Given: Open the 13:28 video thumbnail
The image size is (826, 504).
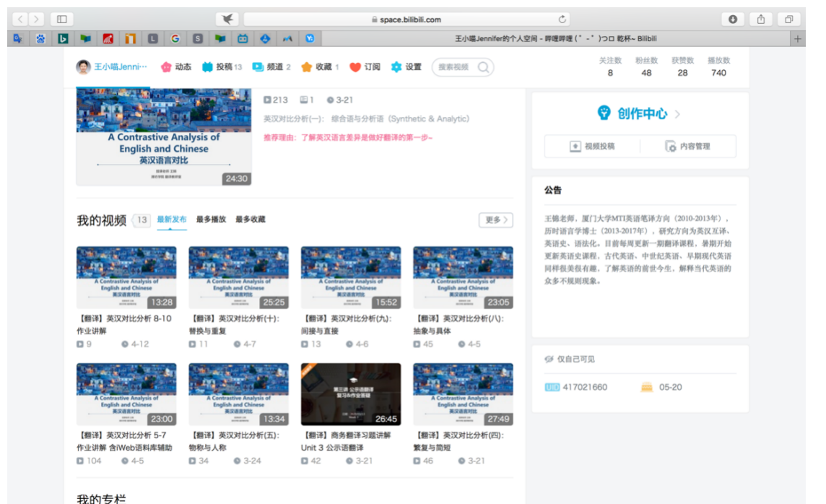Looking at the screenshot, I should tap(126, 277).
